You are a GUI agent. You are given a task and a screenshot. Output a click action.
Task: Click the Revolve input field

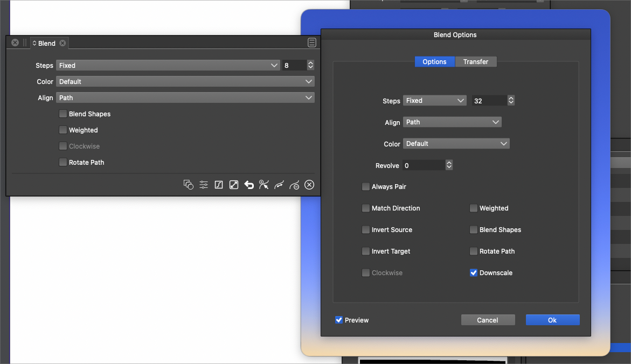point(424,165)
